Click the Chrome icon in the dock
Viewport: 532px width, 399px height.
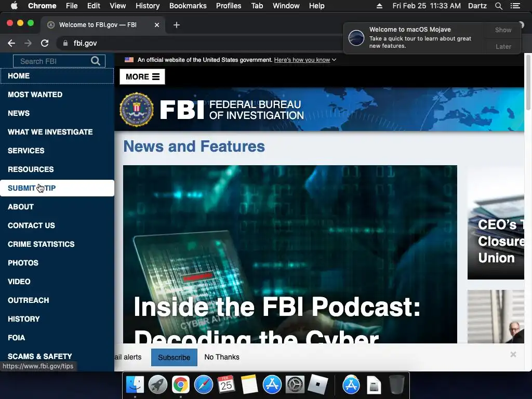point(180,385)
